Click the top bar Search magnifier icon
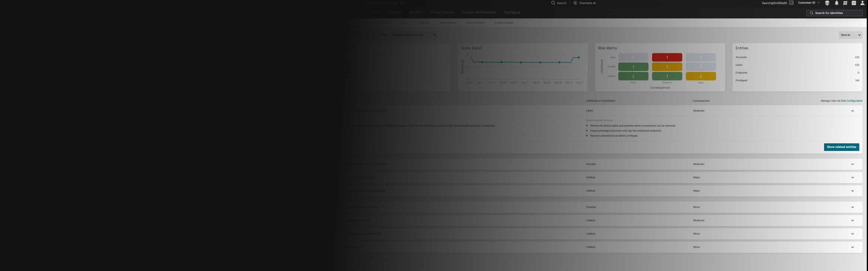 [553, 3]
